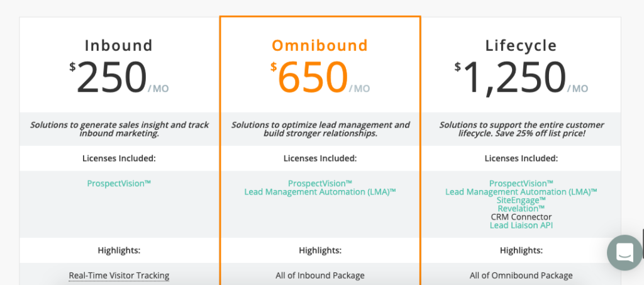Viewport: 644px width, 285px height.
Task: Open the SiteEngage license link
Action: (521, 200)
